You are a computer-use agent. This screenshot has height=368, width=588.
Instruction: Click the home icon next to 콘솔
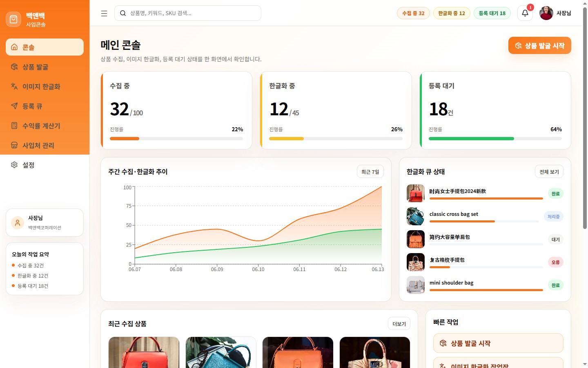tap(14, 47)
